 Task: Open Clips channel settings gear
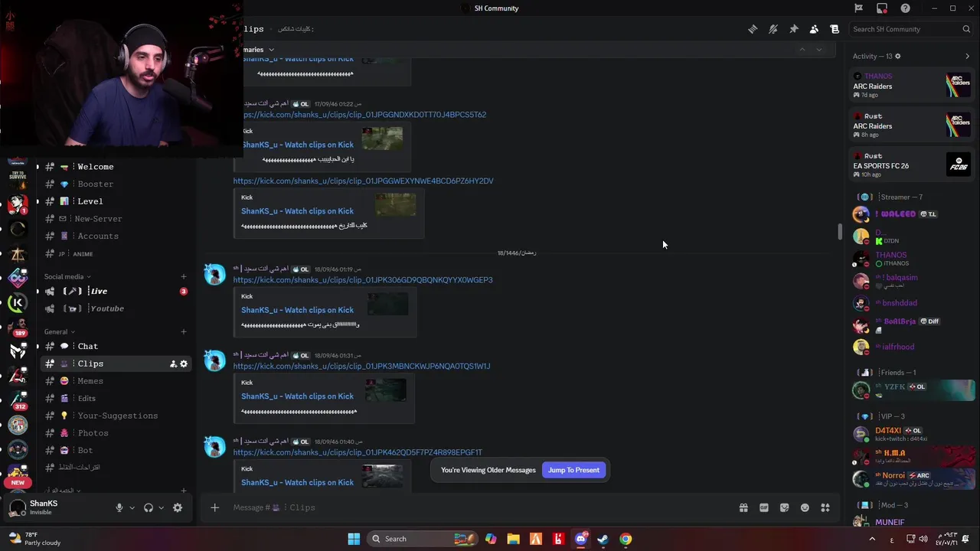coord(184,364)
